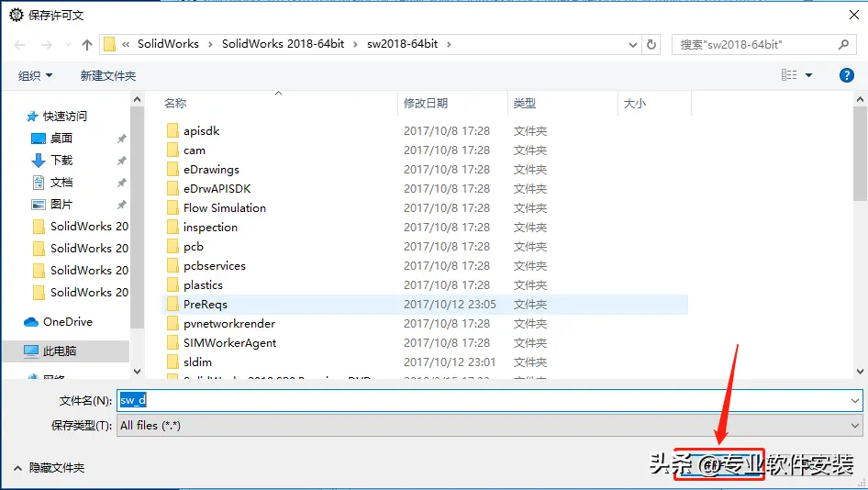
Task: Unpin 桌面 using its pin icon
Action: point(122,139)
